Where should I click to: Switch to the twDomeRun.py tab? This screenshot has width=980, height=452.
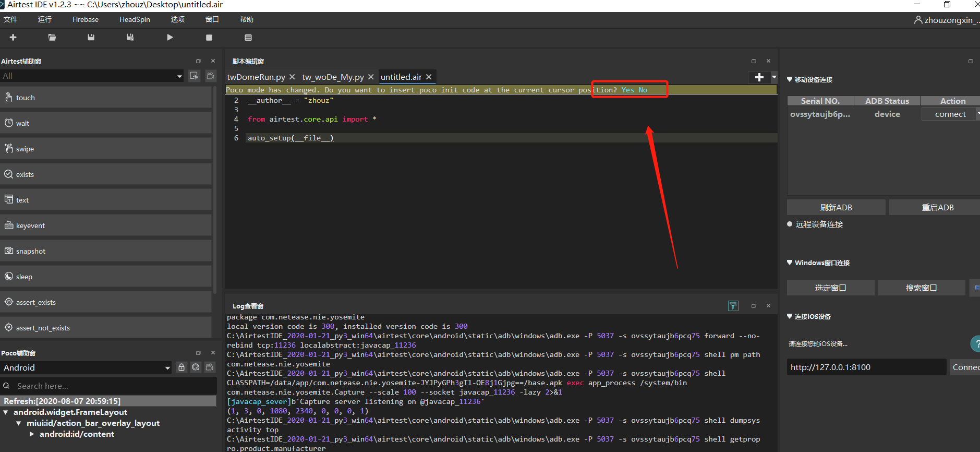tap(256, 77)
